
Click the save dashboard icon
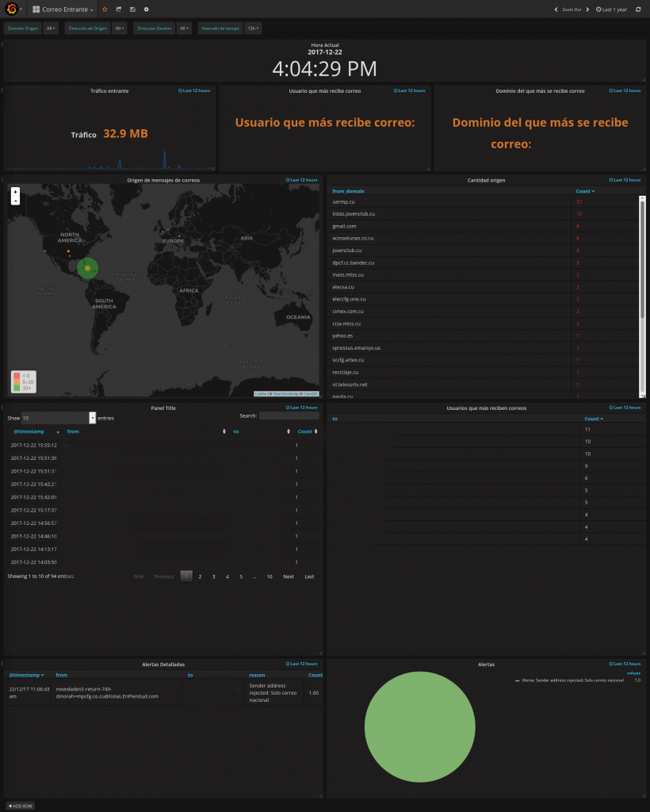132,10
